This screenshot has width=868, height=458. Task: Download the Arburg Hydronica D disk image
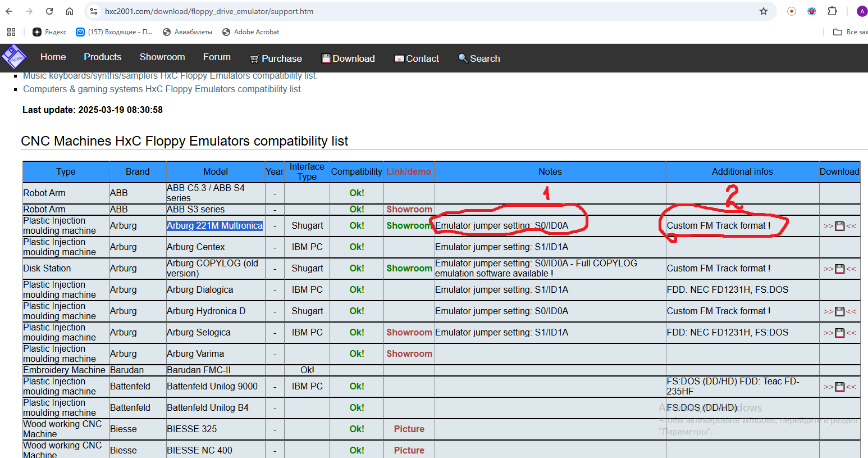coord(840,311)
